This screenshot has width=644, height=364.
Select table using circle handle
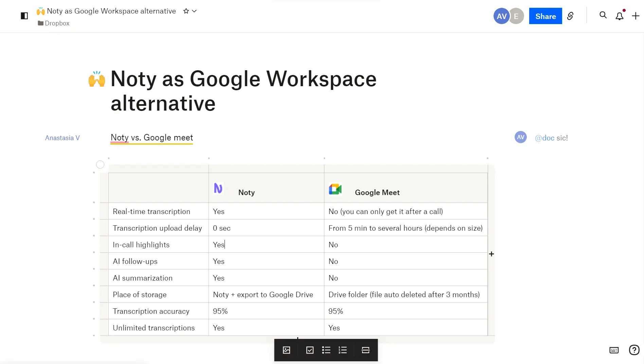coord(100,165)
